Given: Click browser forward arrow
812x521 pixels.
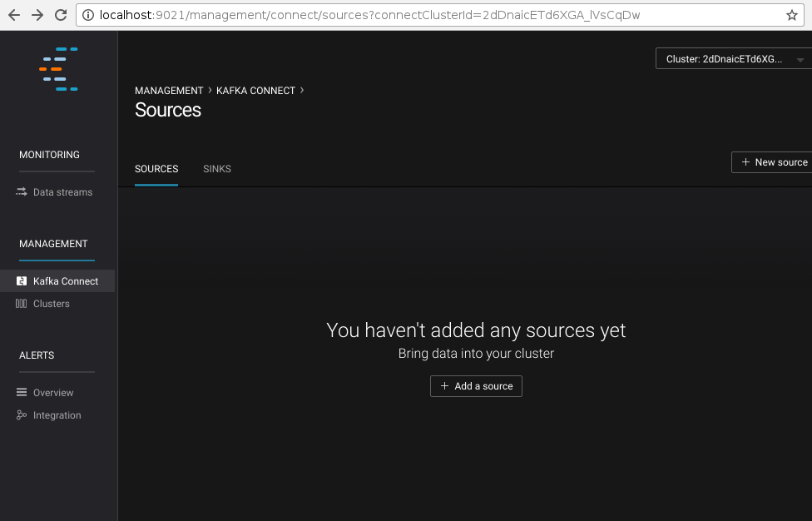Looking at the screenshot, I should 37,15.
